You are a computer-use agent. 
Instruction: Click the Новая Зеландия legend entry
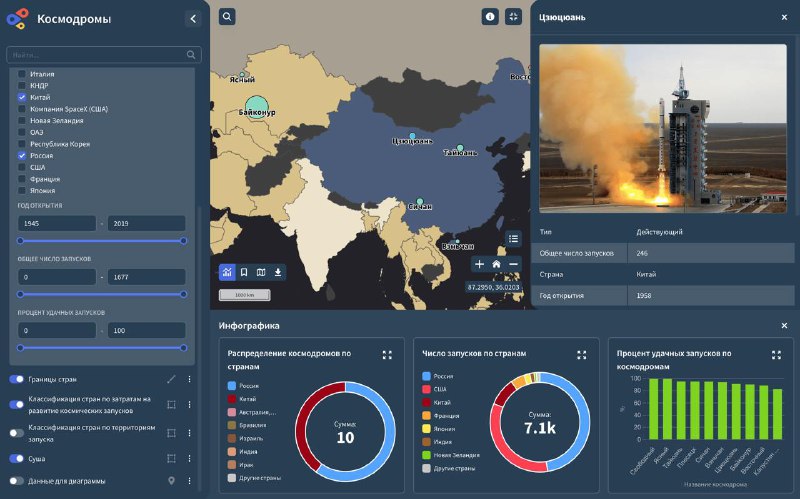pyautogui.click(x=451, y=455)
